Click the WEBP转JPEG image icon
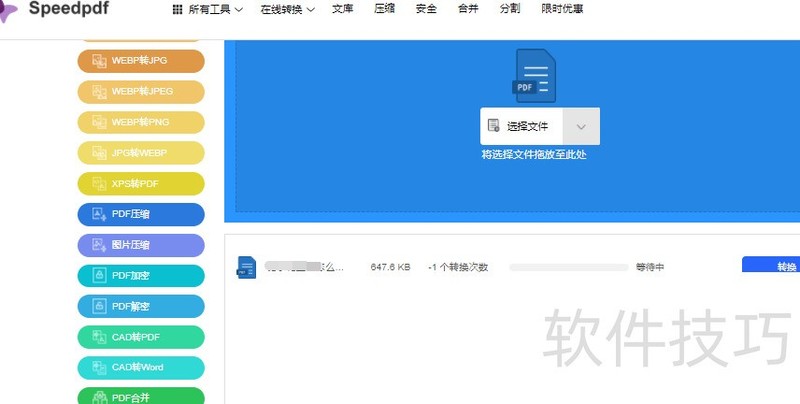 point(99,91)
